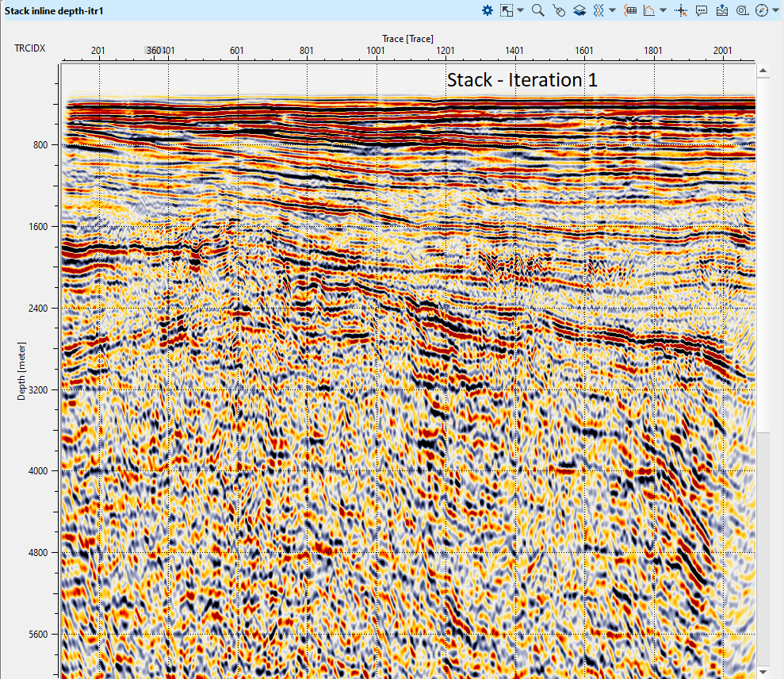Select the tape measure tool
The height and width of the screenshot is (679, 784).
point(742,10)
